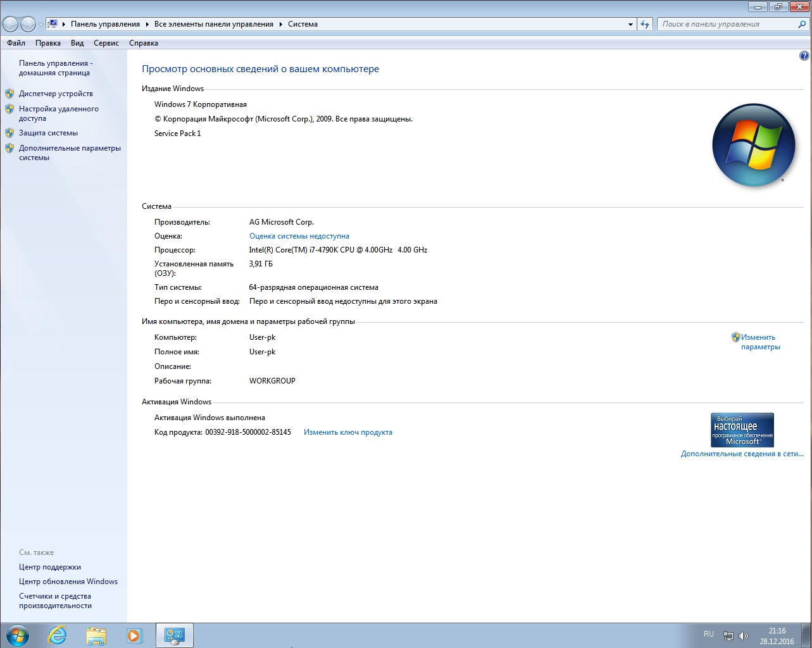
Task: Expand the arrow before Панель управления breadcrumb
Action: pos(63,24)
